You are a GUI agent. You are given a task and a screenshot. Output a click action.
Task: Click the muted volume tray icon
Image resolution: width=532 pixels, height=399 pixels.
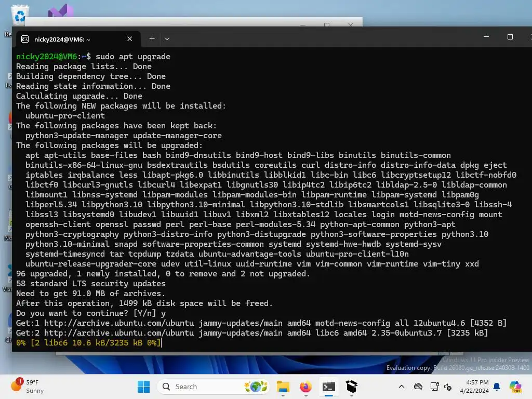[x=448, y=387]
